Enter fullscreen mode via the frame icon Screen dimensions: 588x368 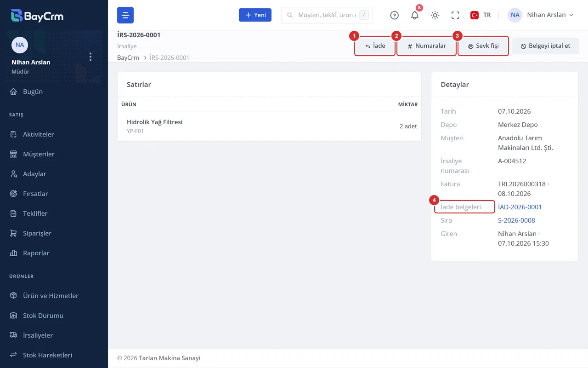tap(455, 15)
